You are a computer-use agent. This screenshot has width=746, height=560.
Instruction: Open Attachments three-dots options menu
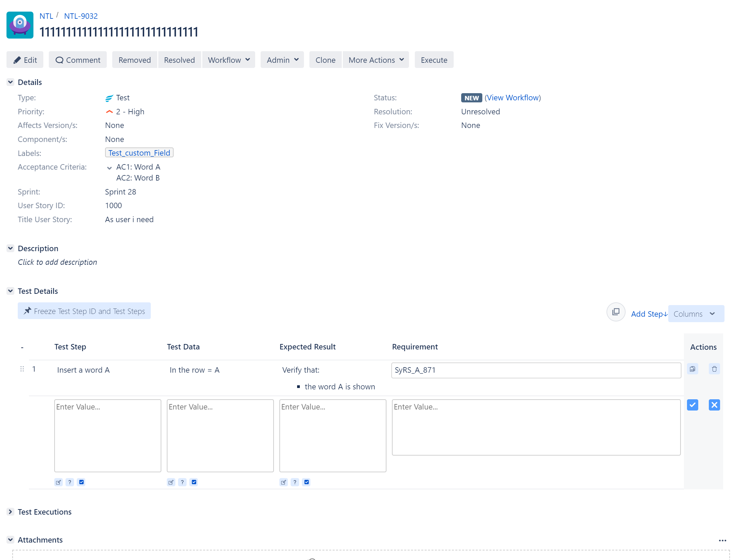(x=722, y=541)
